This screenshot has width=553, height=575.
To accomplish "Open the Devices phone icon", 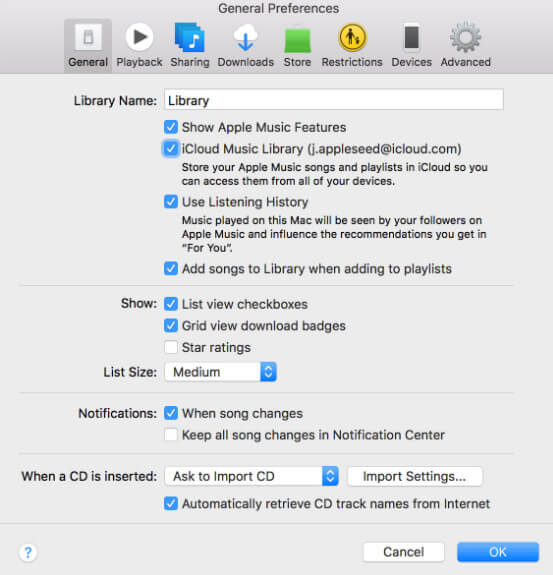I will tap(411, 37).
